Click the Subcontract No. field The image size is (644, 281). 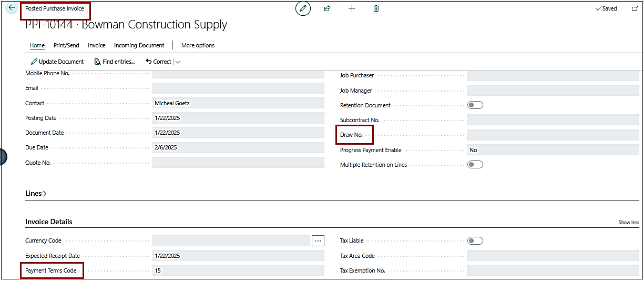pos(553,120)
